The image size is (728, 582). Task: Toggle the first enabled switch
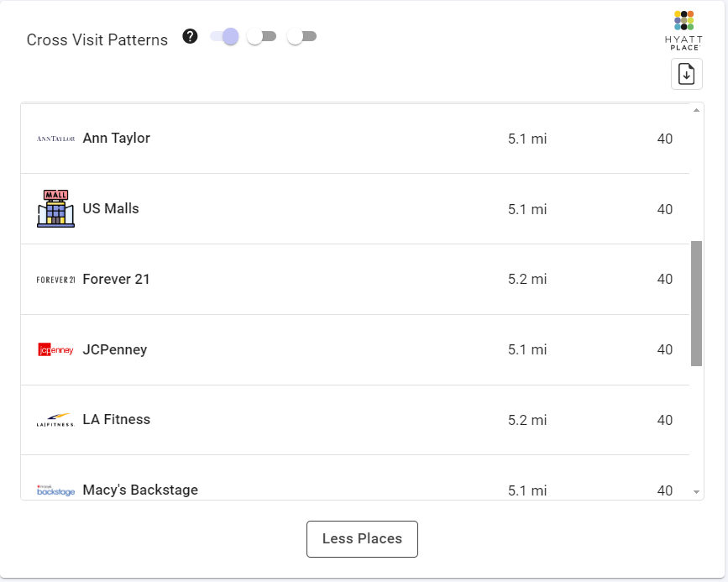(225, 36)
